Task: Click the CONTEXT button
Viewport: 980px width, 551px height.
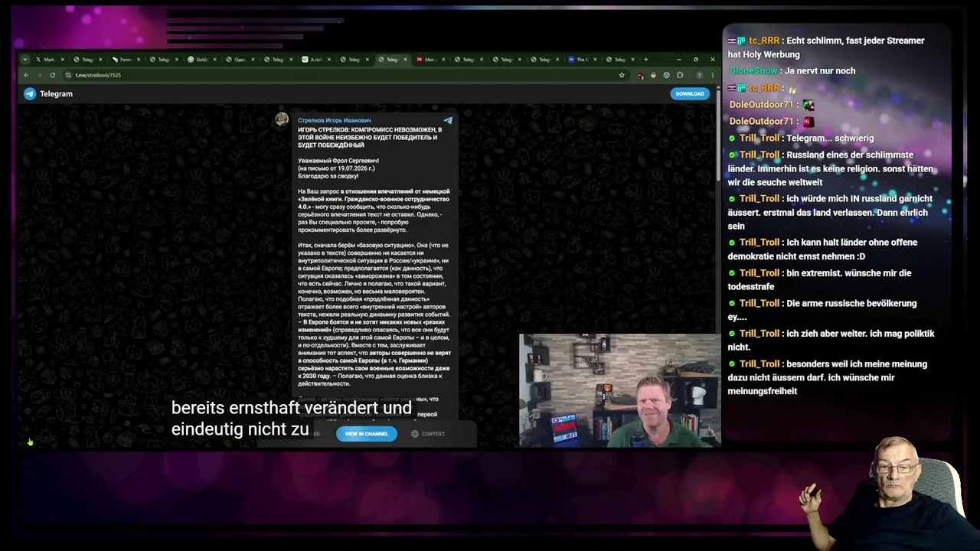Action: [x=427, y=434]
